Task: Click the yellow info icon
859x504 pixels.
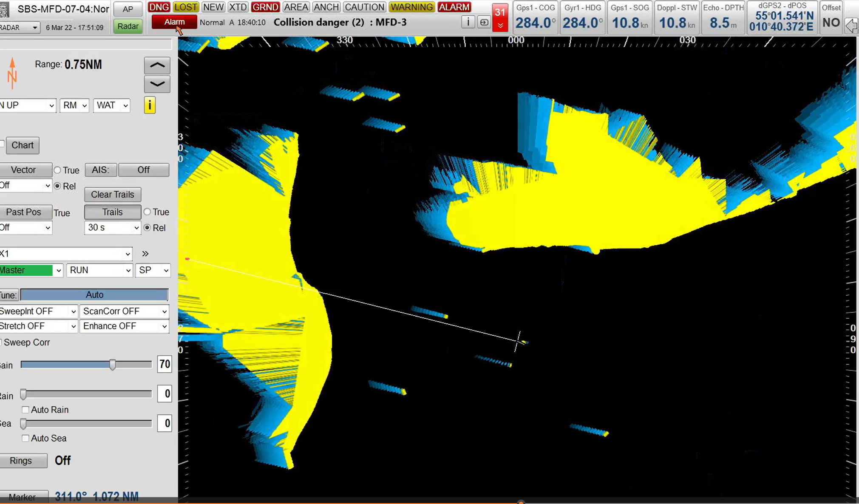Action: click(x=150, y=105)
